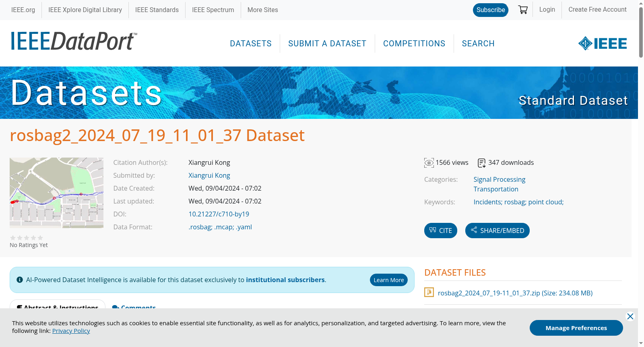
Task: Select the point cloud keyword
Action: click(x=546, y=202)
